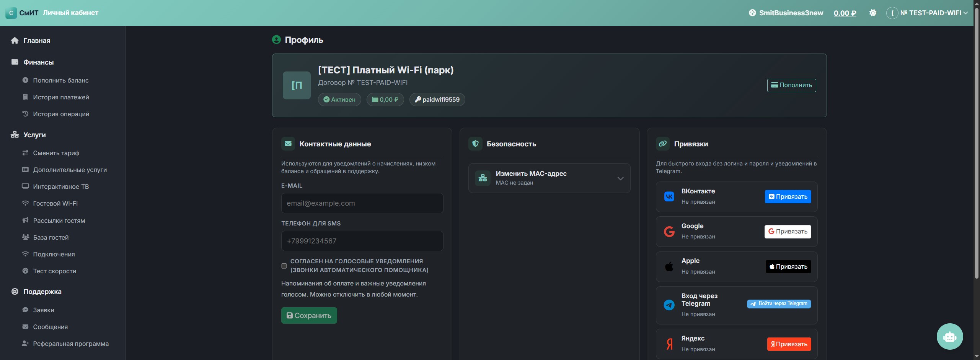This screenshot has height=360, width=980.
Task: Click Привязать button for Google
Action: (788, 232)
